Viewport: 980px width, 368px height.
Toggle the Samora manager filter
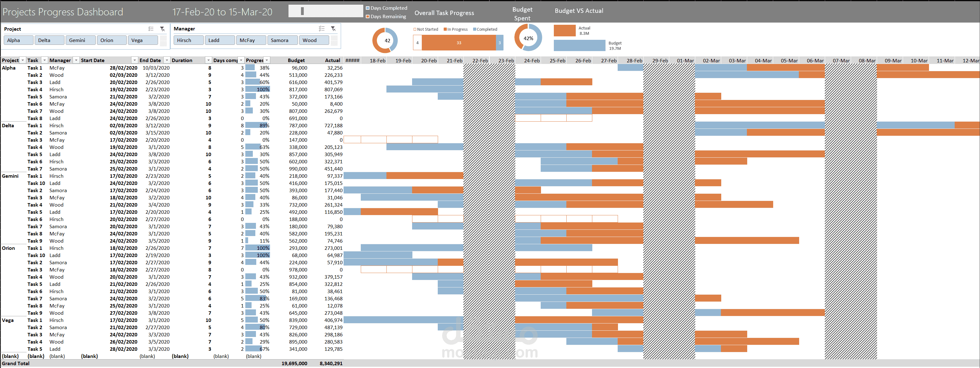pos(282,40)
